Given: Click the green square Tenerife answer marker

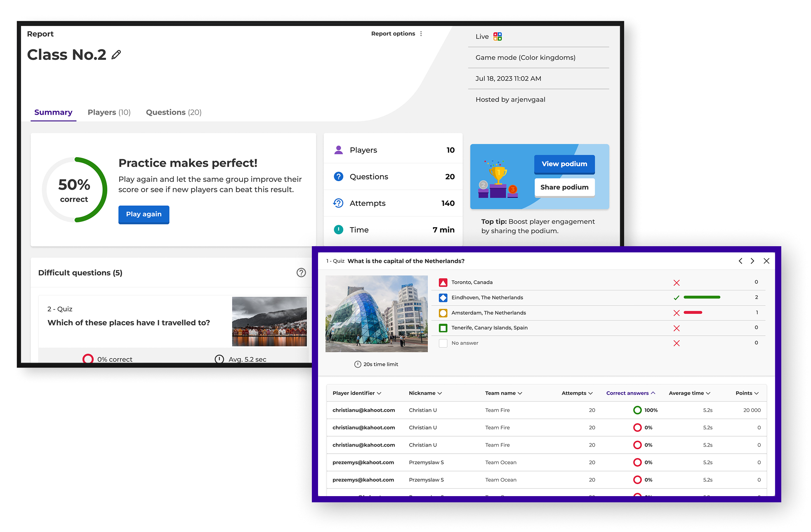Looking at the screenshot, I should pos(443,328).
